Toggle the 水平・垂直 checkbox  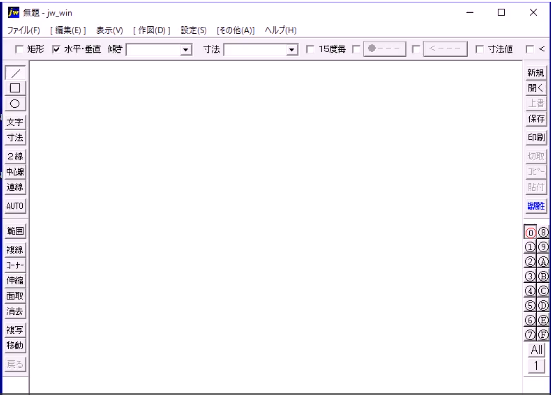[76, 49]
